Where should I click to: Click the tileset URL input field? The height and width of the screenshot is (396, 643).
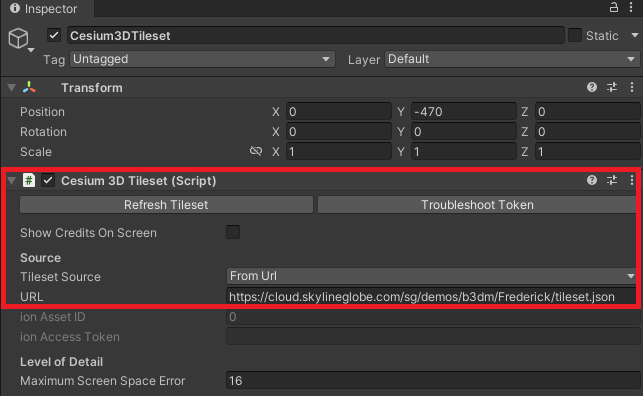[431, 296]
